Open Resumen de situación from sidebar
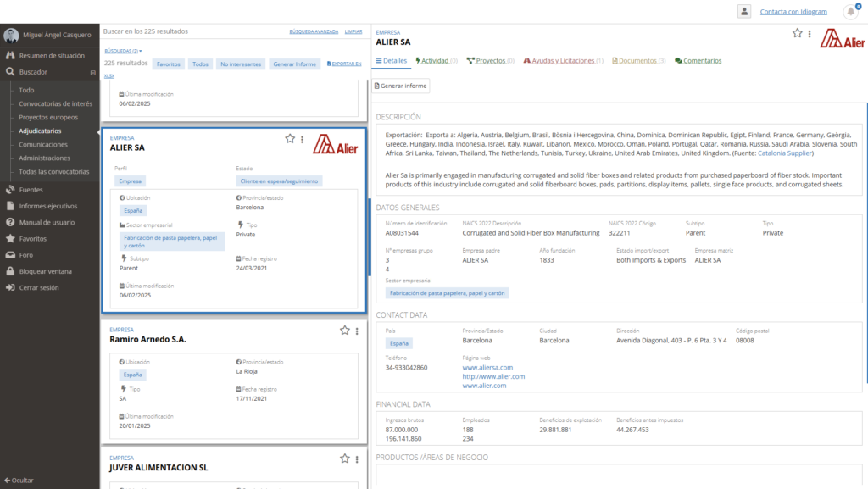 50,55
